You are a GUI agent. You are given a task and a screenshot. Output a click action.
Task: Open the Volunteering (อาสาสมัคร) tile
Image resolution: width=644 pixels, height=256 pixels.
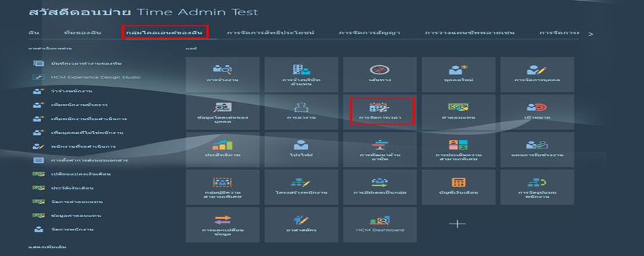pyautogui.click(x=301, y=225)
